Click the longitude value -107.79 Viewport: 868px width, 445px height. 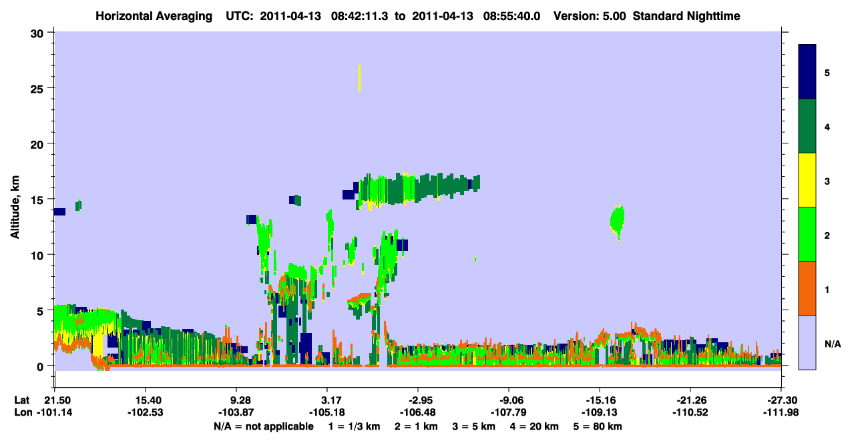click(x=509, y=412)
